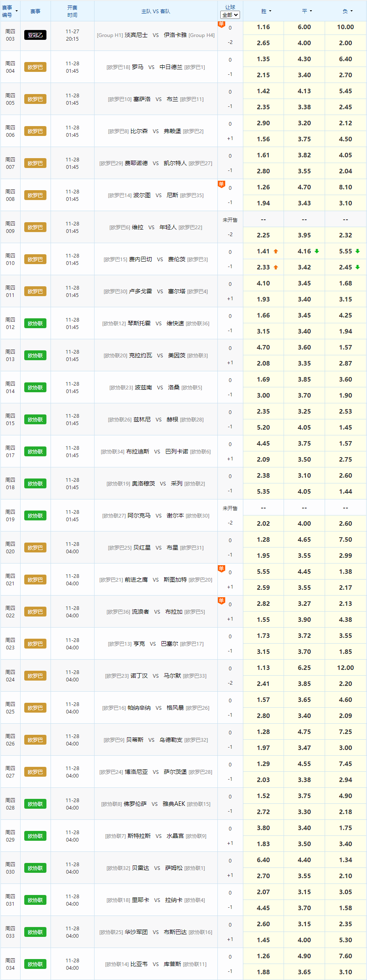Open the 赛事编号 sort dropdown arrow
Image resolution: width=367 pixels, height=980 pixels.
click(x=16, y=11)
